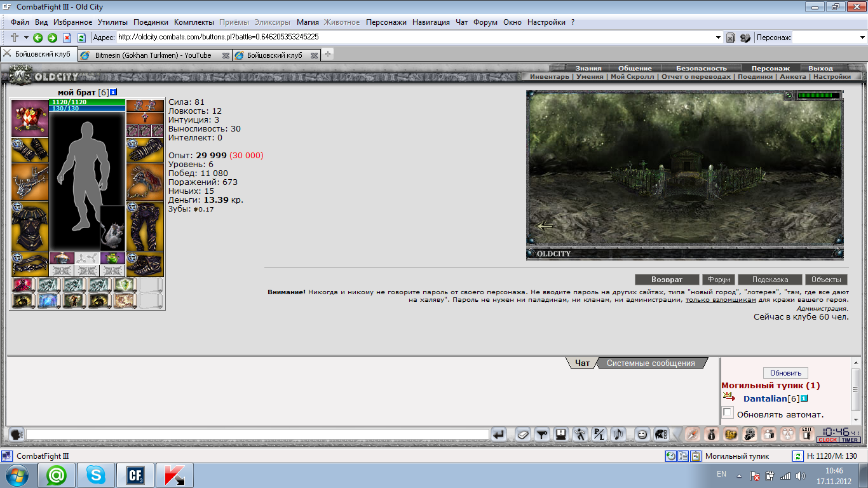Viewport: 868px width, 488px height.
Task: Open the Персонаж combo box
Action: pyautogui.click(x=829, y=37)
